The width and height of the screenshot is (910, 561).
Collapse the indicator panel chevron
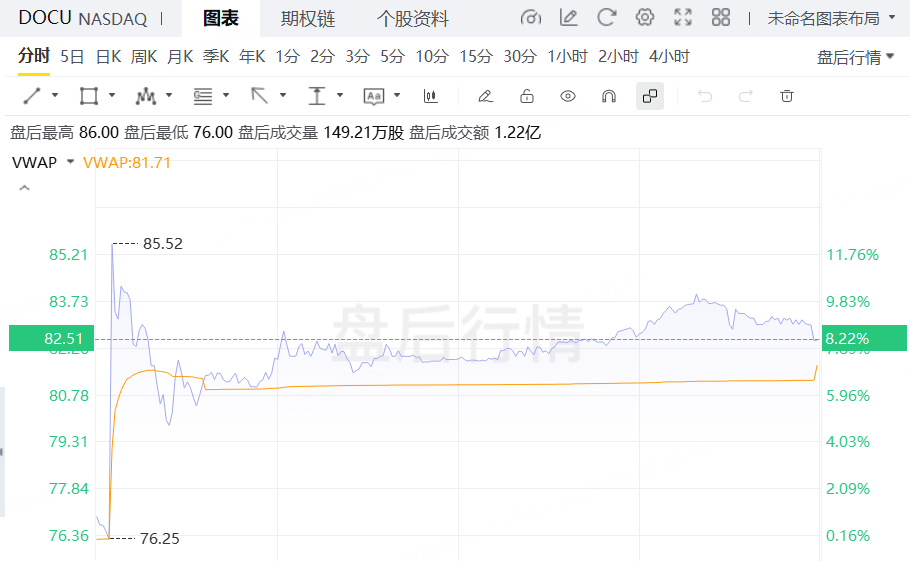24,188
